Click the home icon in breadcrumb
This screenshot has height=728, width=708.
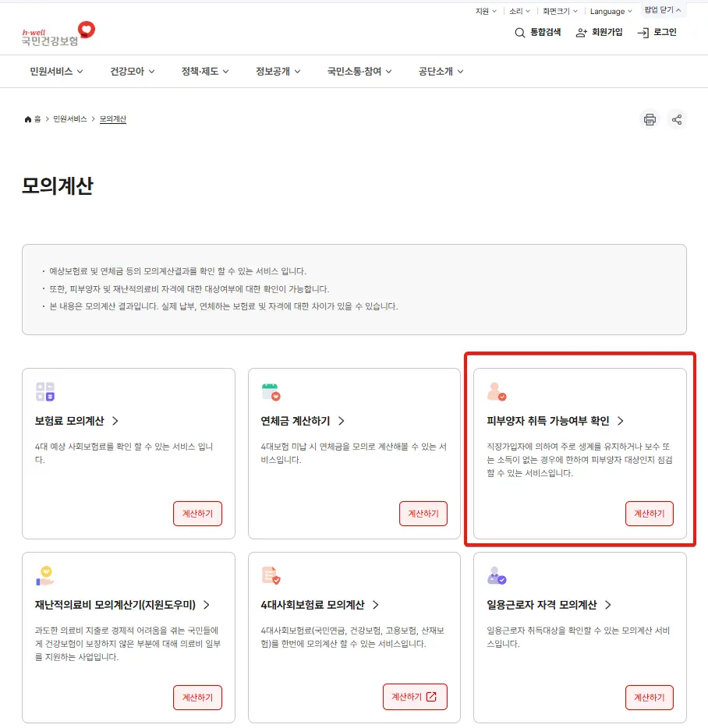(29, 119)
